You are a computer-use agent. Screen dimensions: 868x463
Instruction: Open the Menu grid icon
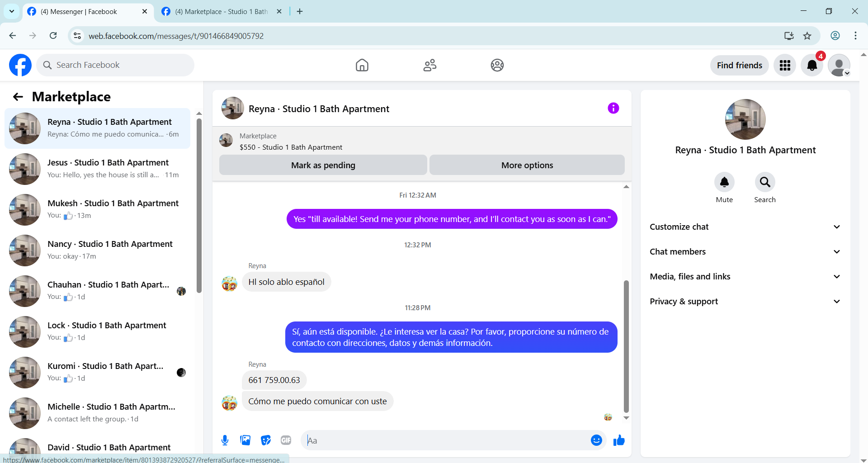click(x=785, y=65)
